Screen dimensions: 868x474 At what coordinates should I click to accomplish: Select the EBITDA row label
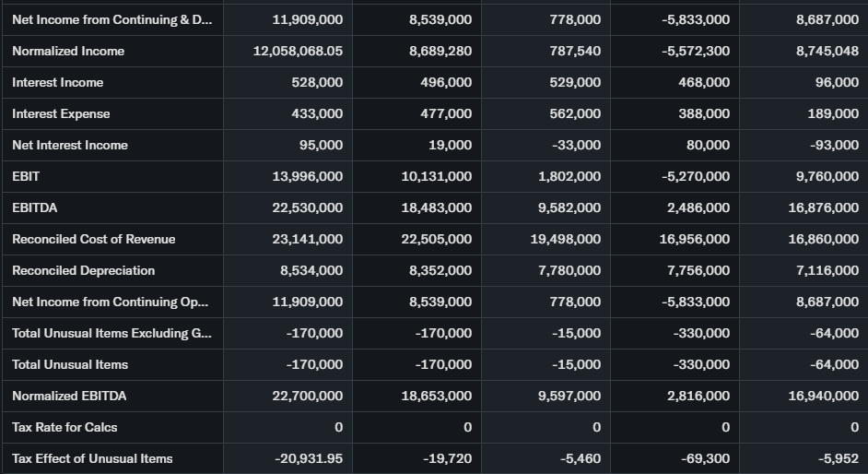point(34,208)
